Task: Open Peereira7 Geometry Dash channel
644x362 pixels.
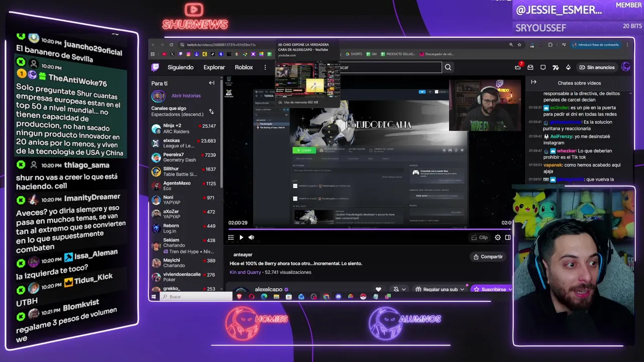Action: pyautogui.click(x=184, y=157)
